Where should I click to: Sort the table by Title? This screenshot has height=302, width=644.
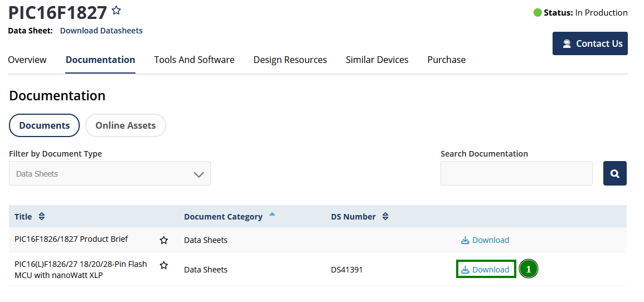pyautogui.click(x=41, y=216)
